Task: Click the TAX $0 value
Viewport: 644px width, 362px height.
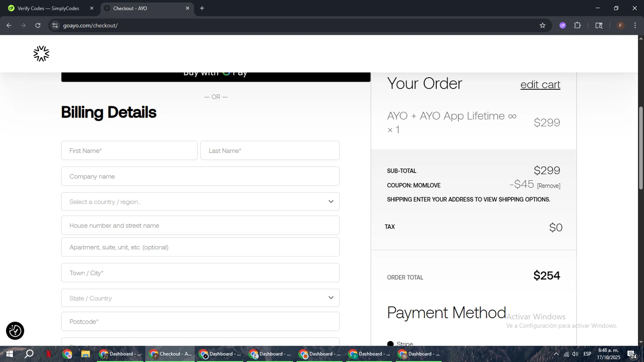Action: 556,227
